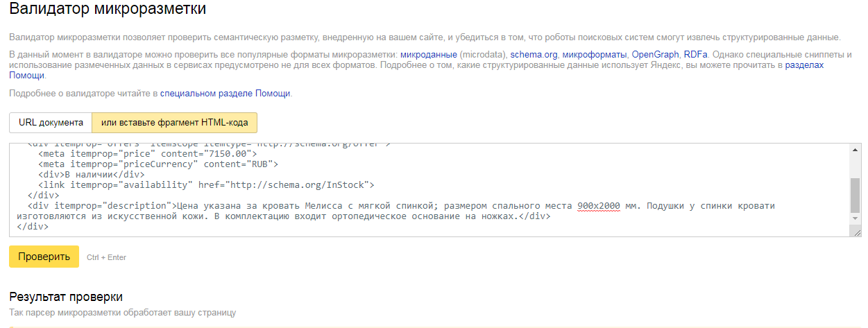Click the code textarea scrollbar down arrow
The image size is (868, 328).
[x=855, y=224]
